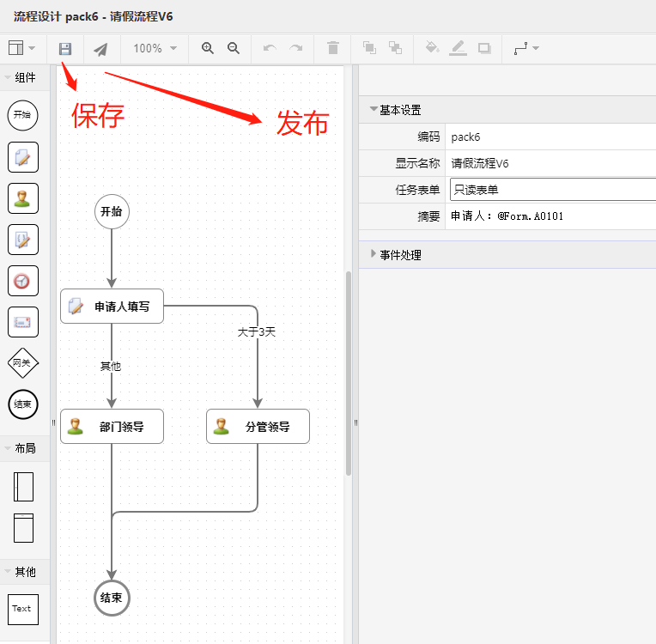656x644 pixels.
Task: Edit the 摘要 field with @Form.A0101
Action: pyautogui.click(x=550, y=216)
